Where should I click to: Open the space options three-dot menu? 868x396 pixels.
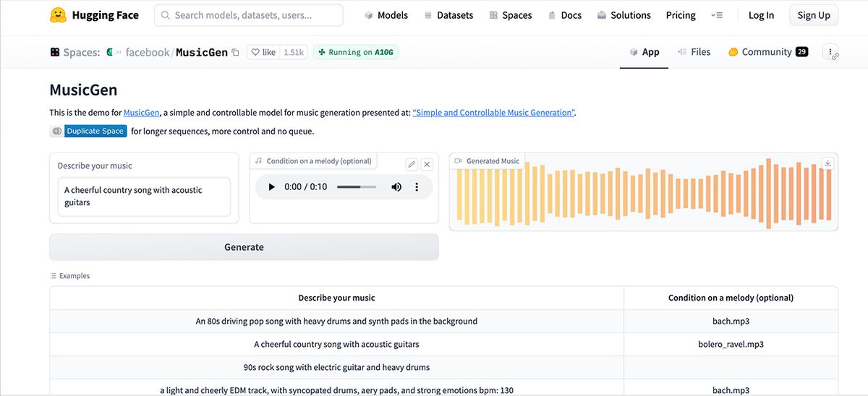tap(830, 52)
